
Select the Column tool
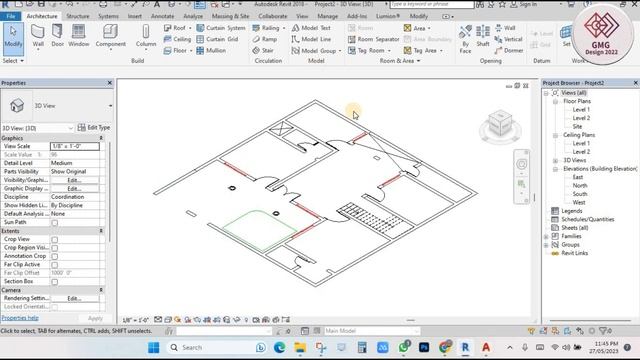pos(146,36)
